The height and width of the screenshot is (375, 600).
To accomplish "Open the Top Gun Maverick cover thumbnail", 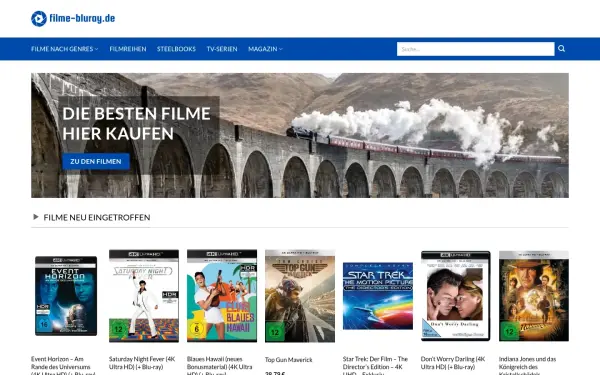I will click(300, 296).
